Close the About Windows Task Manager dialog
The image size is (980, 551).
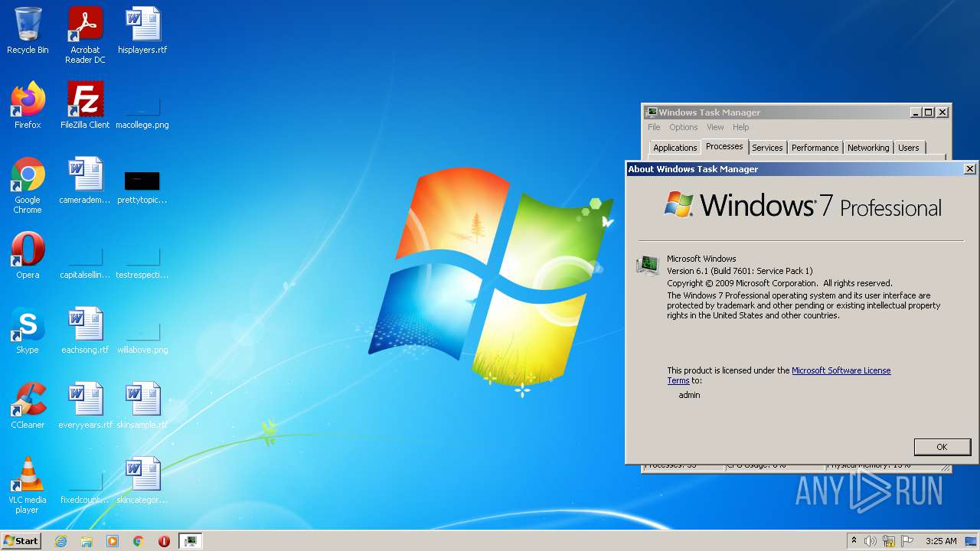(969, 169)
